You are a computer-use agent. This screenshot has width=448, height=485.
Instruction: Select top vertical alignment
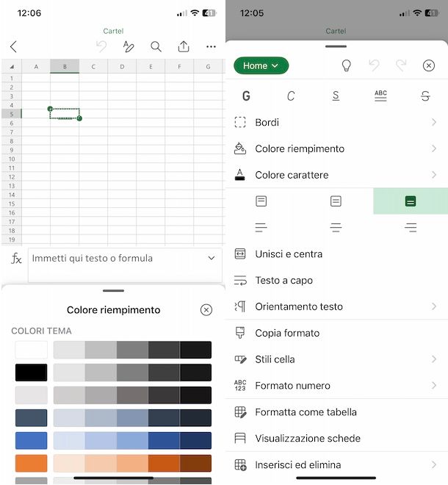(x=261, y=201)
